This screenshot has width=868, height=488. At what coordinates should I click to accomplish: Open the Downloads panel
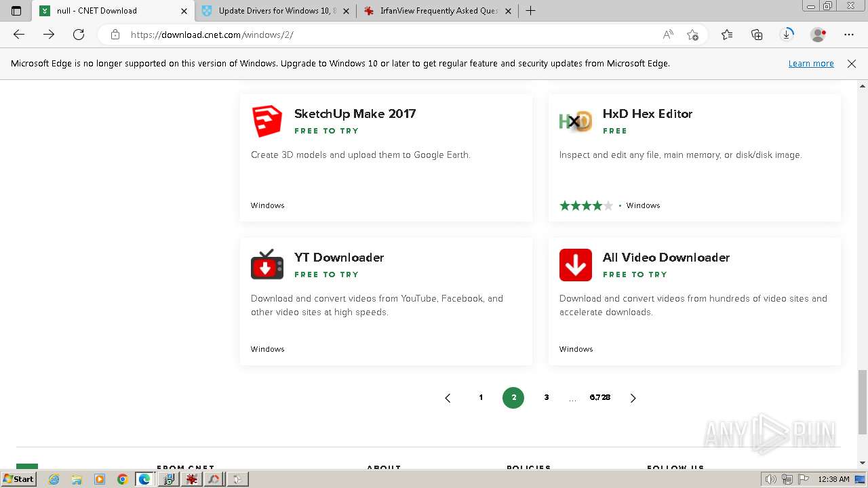click(x=787, y=34)
